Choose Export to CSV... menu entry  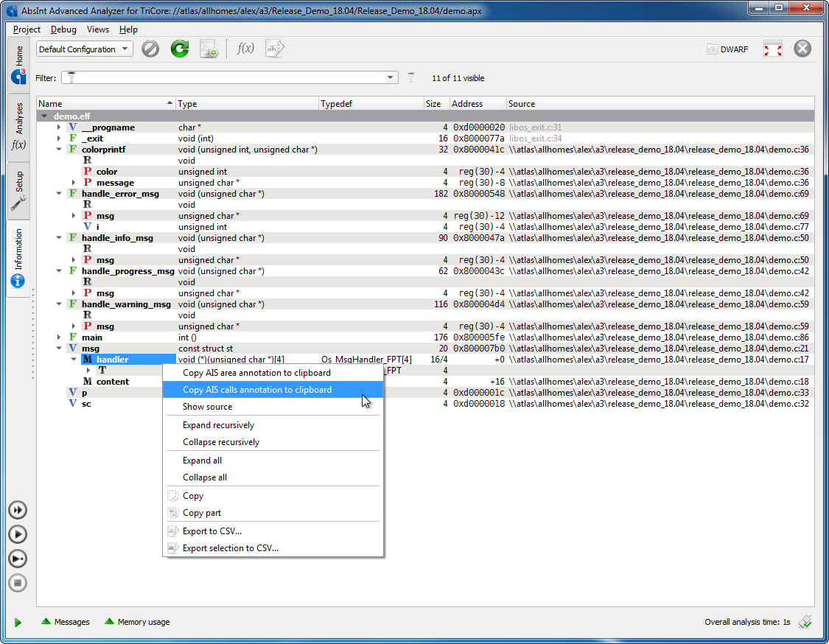[273, 531]
